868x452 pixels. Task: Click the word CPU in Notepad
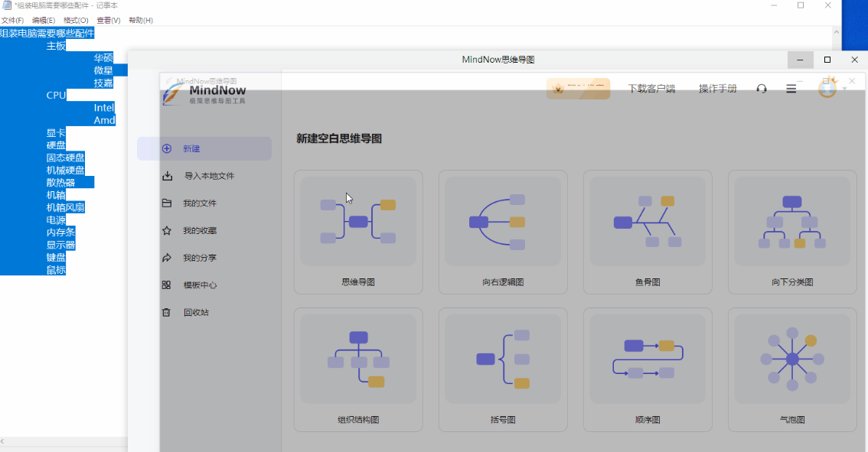coord(56,95)
